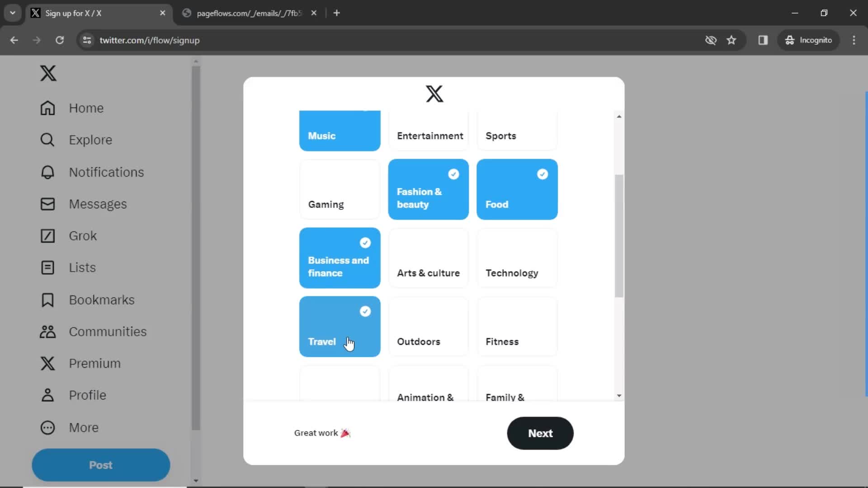This screenshot has width=868, height=488.
Task: Click the Next button to proceed
Action: point(540,433)
